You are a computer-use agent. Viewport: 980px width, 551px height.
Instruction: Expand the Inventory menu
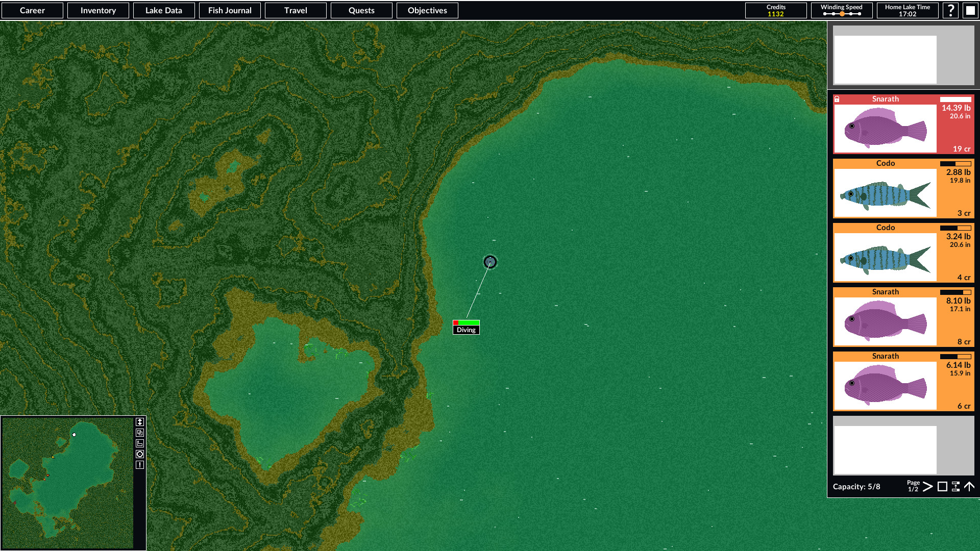pos(98,10)
